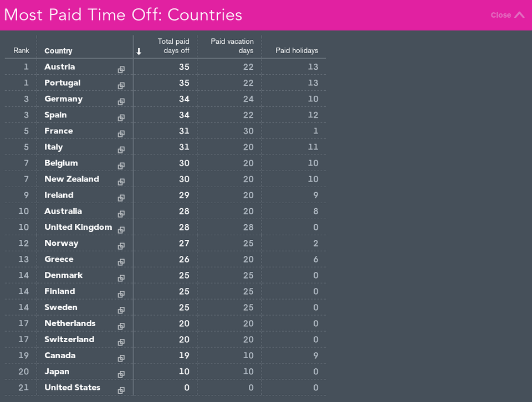532x402 pixels.
Task: Sort by the Paid holidays column header
Action: click(x=296, y=50)
